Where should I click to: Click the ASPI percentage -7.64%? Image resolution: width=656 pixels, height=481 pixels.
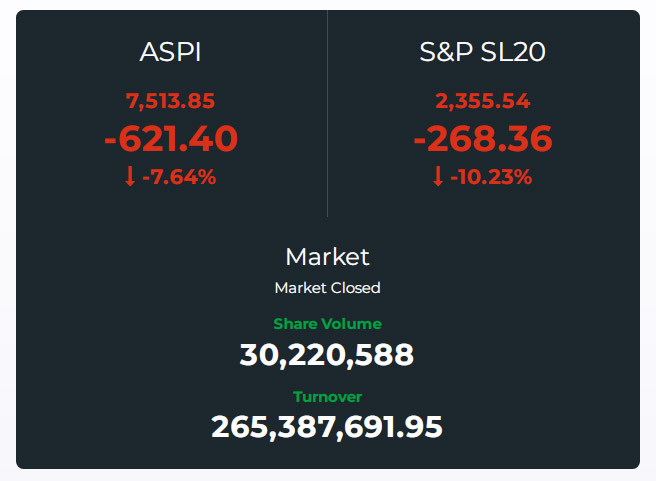179,177
